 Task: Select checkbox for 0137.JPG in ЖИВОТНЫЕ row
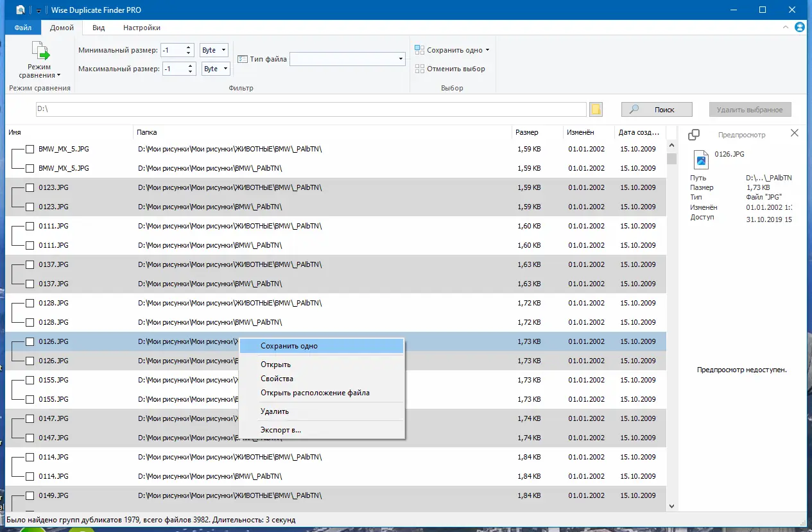30,264
